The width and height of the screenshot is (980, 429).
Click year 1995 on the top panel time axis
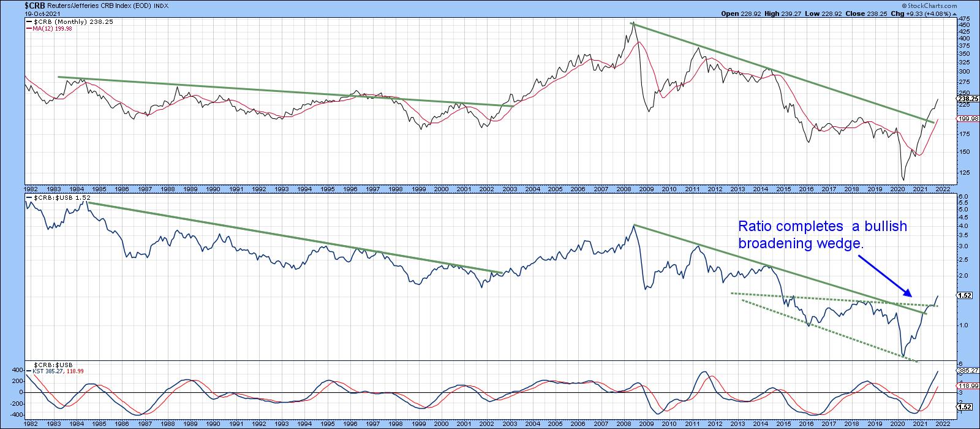tap(326, 189)
